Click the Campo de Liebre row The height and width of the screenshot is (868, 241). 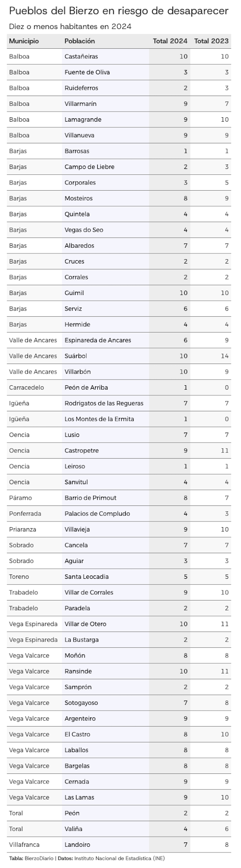120,167
